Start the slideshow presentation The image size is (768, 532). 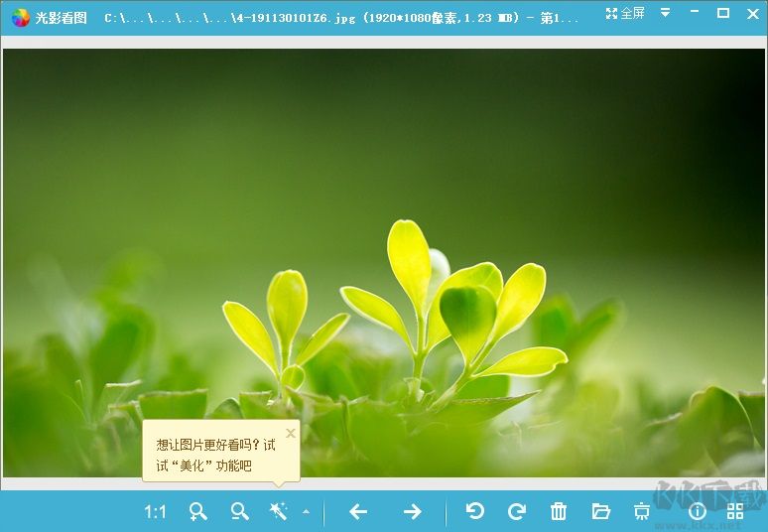coord(642,512)
